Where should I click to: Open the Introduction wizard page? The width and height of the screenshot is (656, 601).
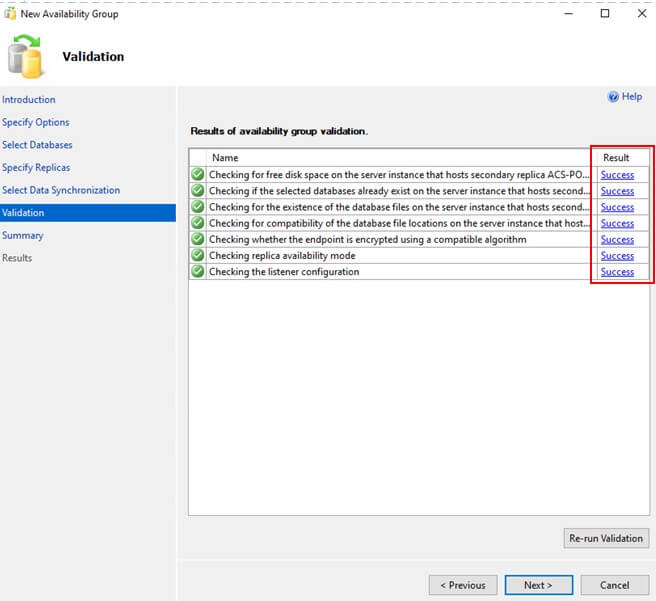click(29, 100)
